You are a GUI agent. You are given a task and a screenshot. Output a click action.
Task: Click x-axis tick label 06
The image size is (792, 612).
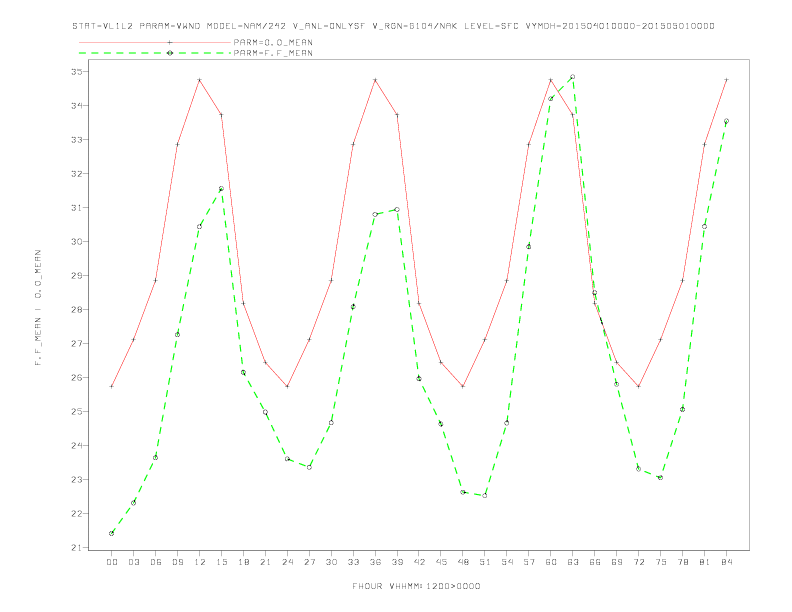pyautogui.click(x=156, y=562)
